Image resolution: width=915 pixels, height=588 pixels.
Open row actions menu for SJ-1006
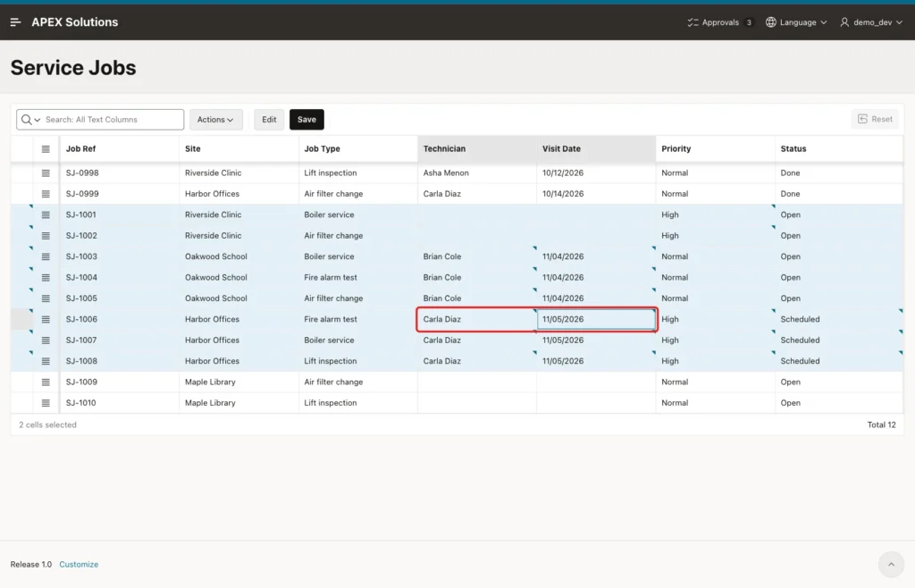click(x=46, y=320)
